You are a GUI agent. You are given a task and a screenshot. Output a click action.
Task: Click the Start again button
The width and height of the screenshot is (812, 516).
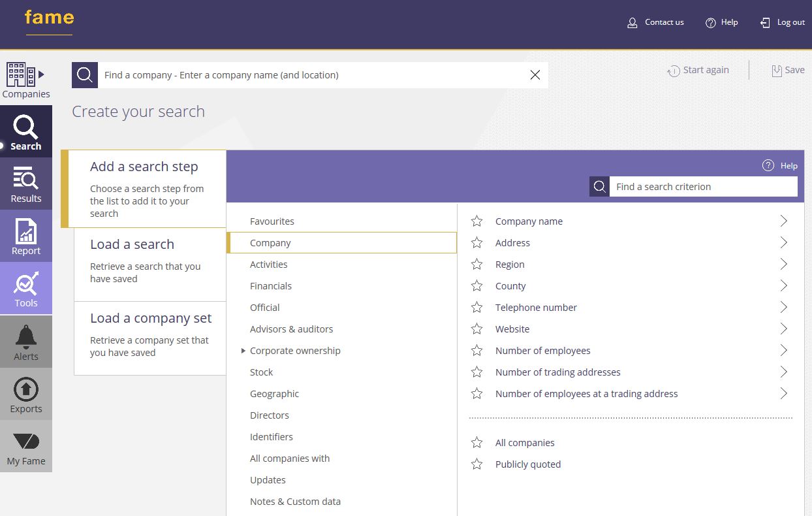pos(698,71)
